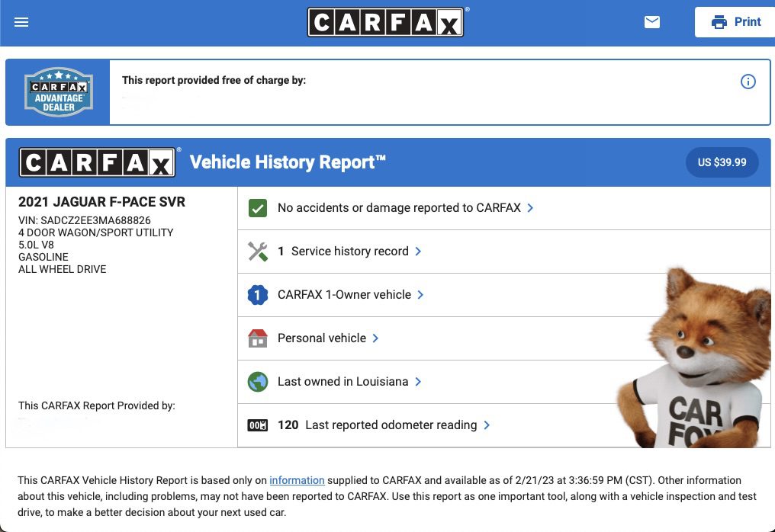
Task: Click the odometer icon
Action: 258,425
